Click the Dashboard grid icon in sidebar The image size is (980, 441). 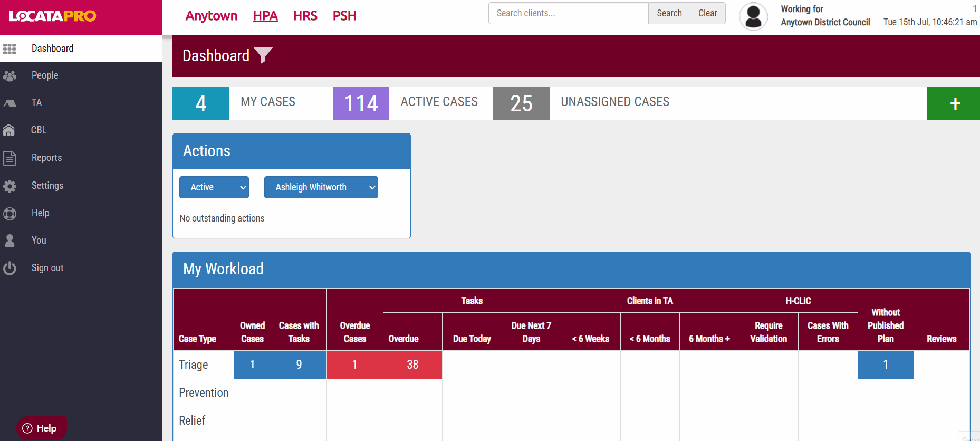(x=9, y=49)
